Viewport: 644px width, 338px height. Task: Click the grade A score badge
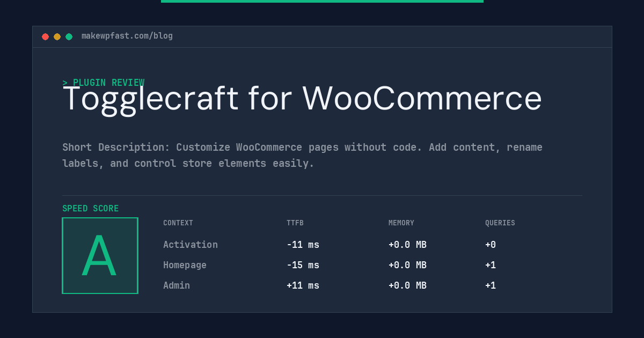point(100,255)
